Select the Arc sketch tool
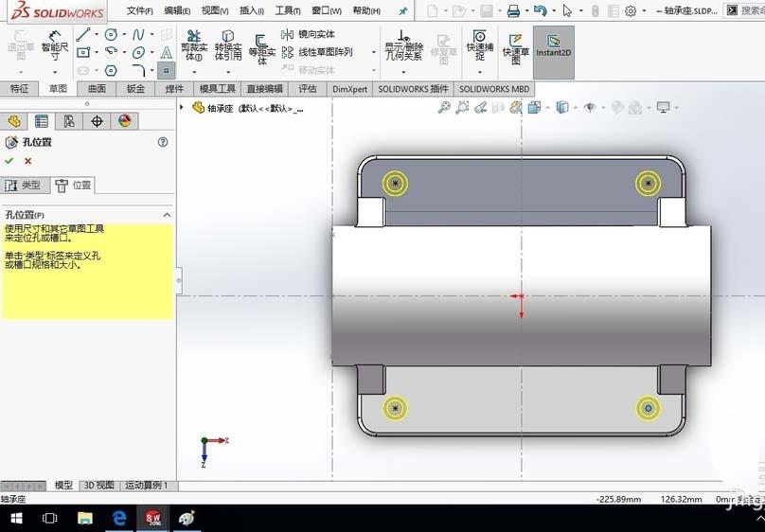Image resolution: width=765 pixels, height=532 pixels. click(x=111, y=52)
